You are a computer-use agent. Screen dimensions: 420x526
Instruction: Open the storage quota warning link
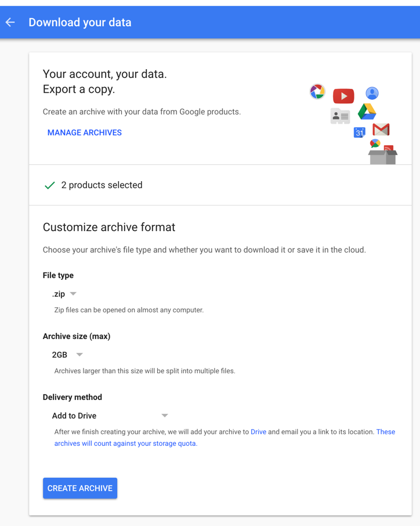225,437
